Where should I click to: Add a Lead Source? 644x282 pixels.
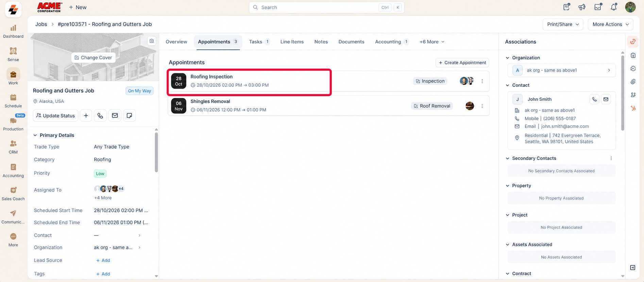103,261
